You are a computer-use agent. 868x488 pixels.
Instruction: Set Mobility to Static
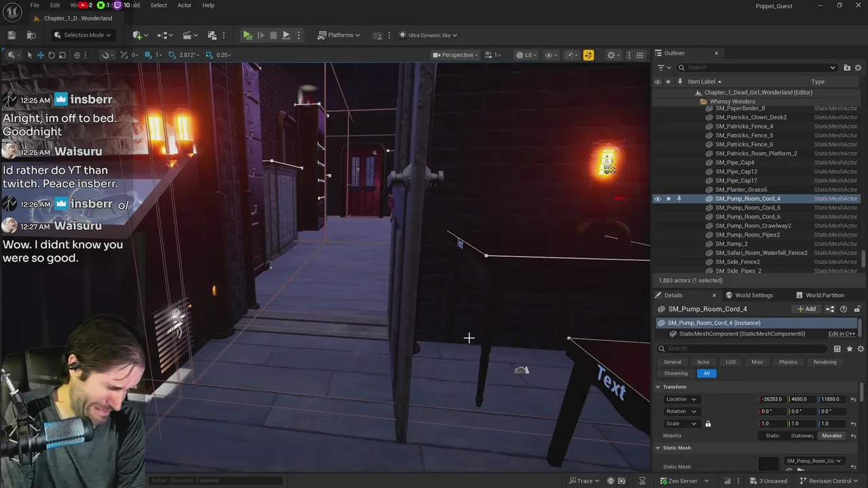[772, 436]
